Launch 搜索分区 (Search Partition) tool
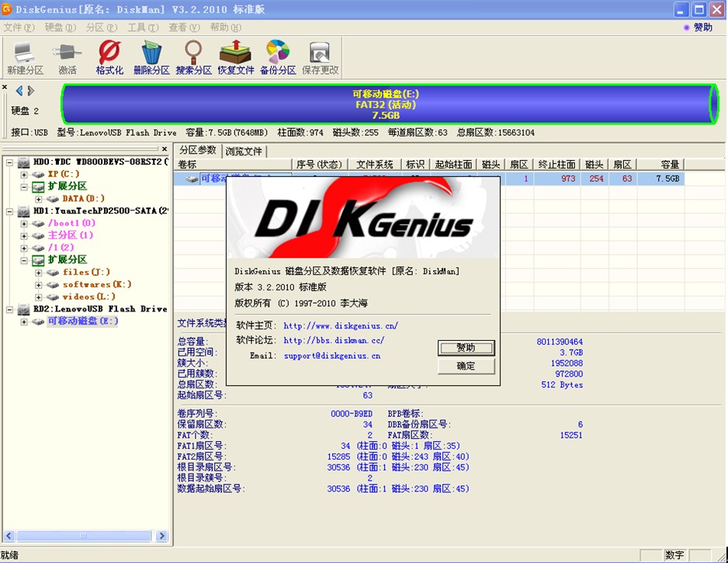The image size is (728, 563). point(194,56)
